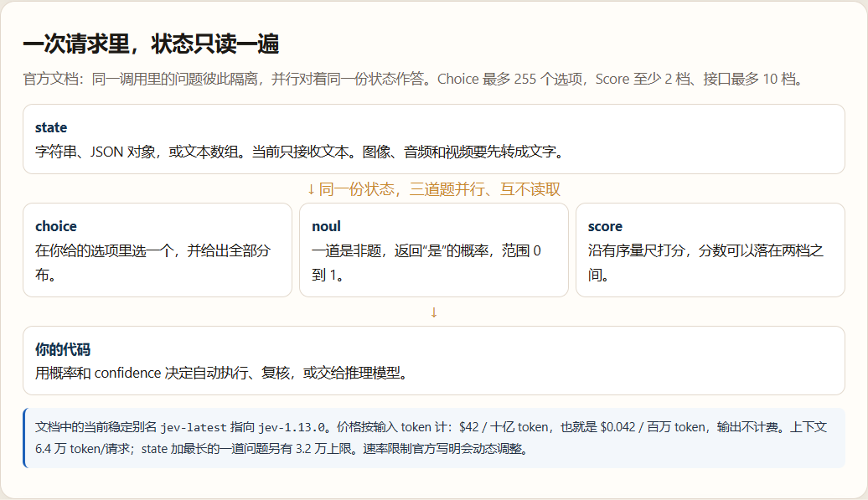
Task: Click the state description about 字符串、JSON 对象
Action: pyautogui.click(x=299, y=152)
